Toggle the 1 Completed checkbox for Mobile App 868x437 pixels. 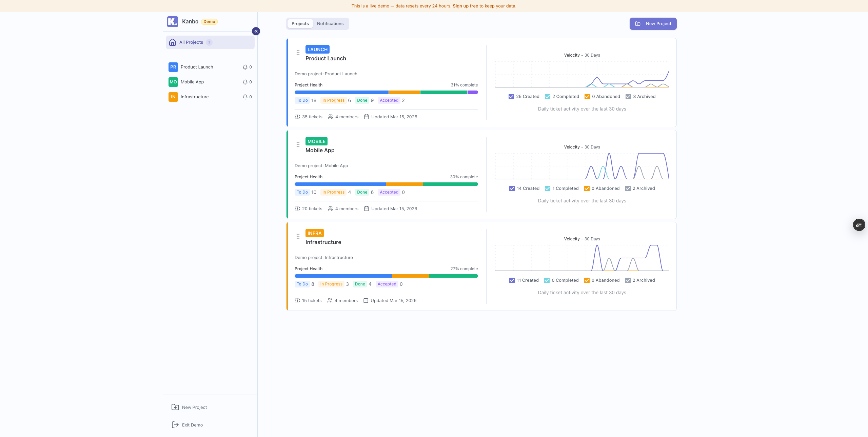point(547,188)
